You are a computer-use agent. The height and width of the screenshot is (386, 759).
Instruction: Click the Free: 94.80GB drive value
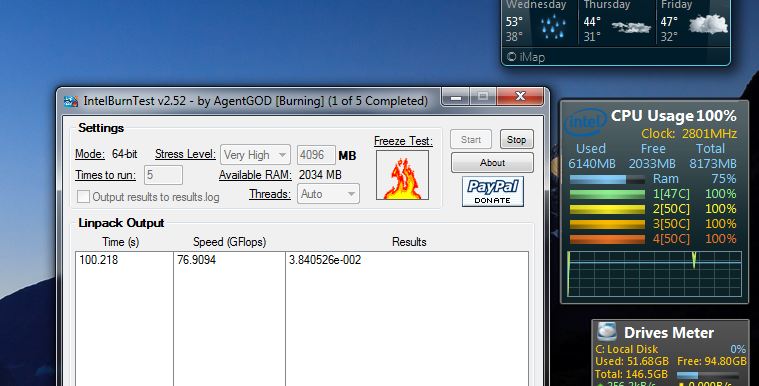click(712, 361)
